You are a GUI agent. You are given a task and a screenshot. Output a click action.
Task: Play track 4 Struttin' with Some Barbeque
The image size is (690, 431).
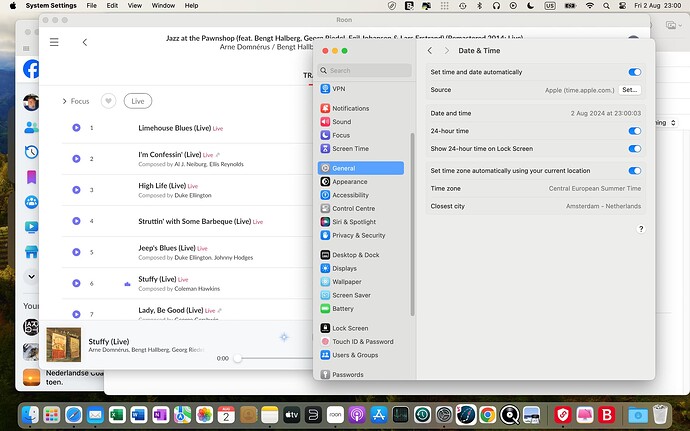(76, 221)
